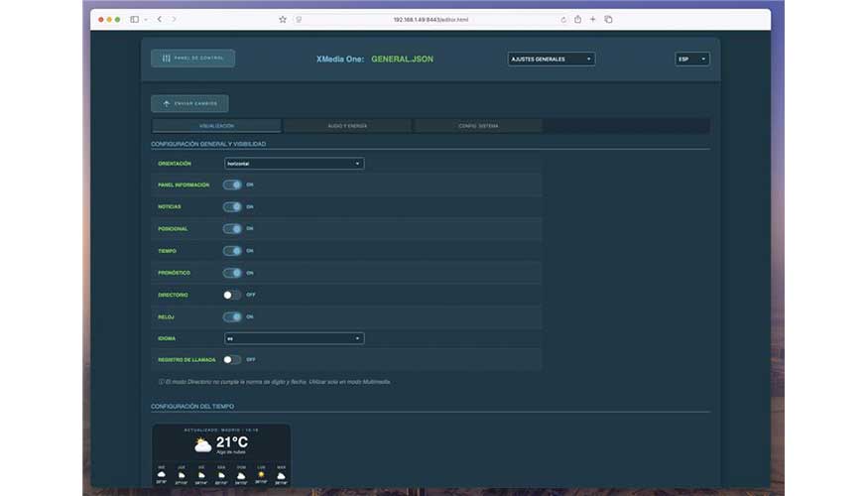Disable the Noticias switch
Image resolution: width=868 pixels, height=496 pixels.
pyautogui.click(x=232, y=207)
